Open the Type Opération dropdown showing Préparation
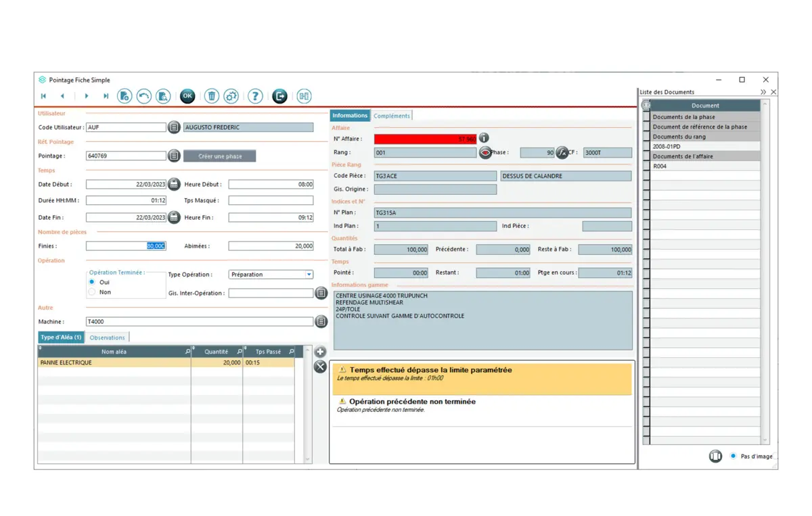 pyautogui.click(x=309, y=274)
